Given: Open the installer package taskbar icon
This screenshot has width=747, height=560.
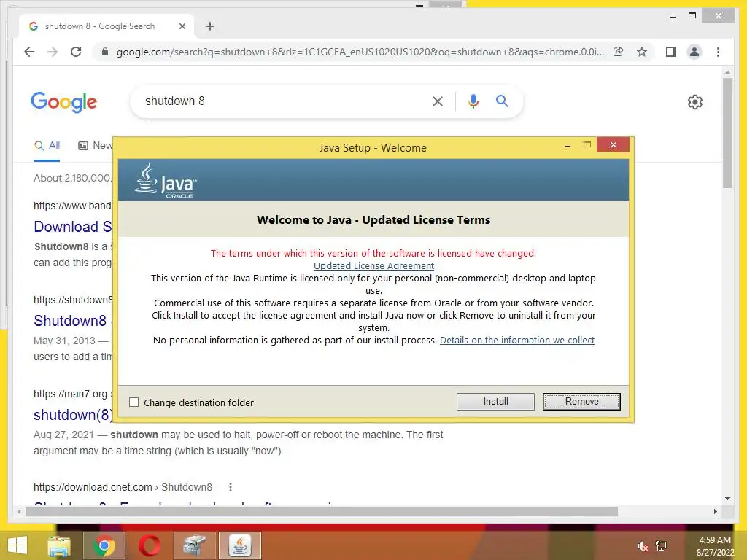Looking at the screenshot, I should (195, 545).
